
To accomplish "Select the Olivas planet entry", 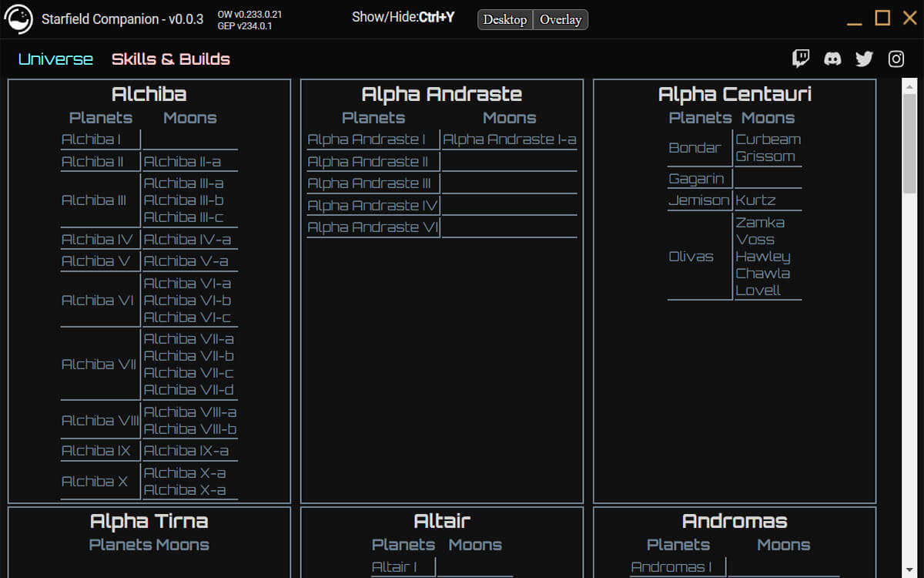I will point(691,256).
